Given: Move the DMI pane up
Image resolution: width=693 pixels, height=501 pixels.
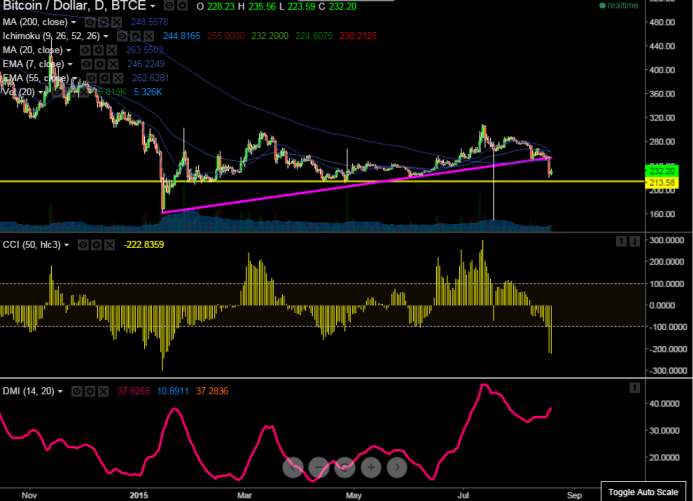Looking at the screenshot, I should click(x=634, y=387).
